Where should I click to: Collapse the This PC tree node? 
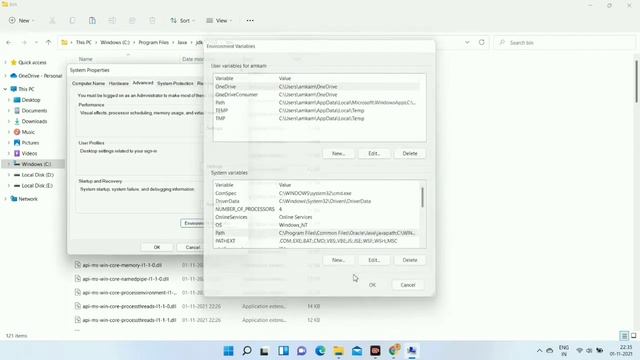5,89
